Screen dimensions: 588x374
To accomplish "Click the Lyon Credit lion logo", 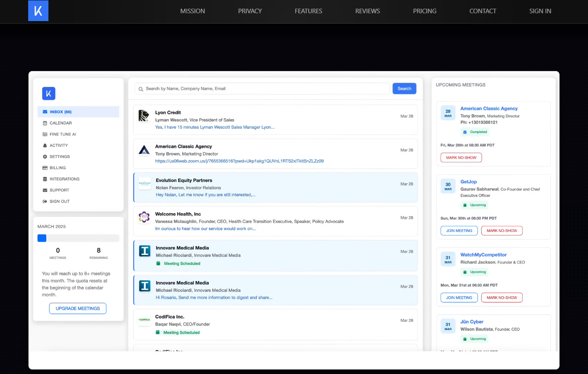I will click(144, 116).
